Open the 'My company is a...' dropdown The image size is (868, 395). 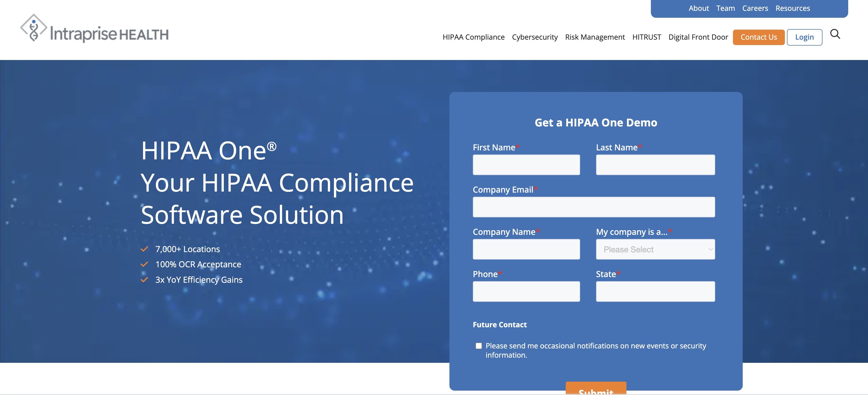click(x=655, y=249)
